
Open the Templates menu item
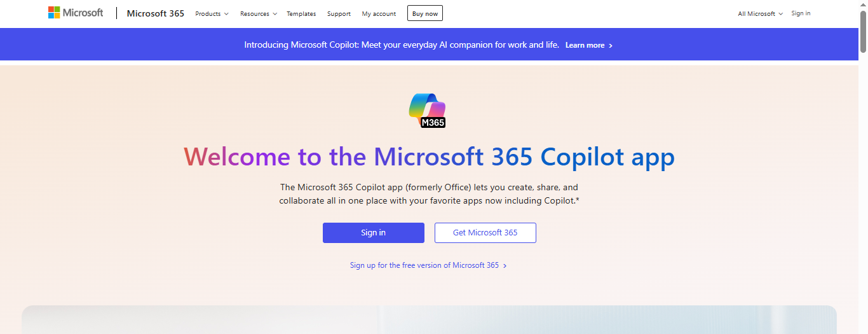coord(301,14)
